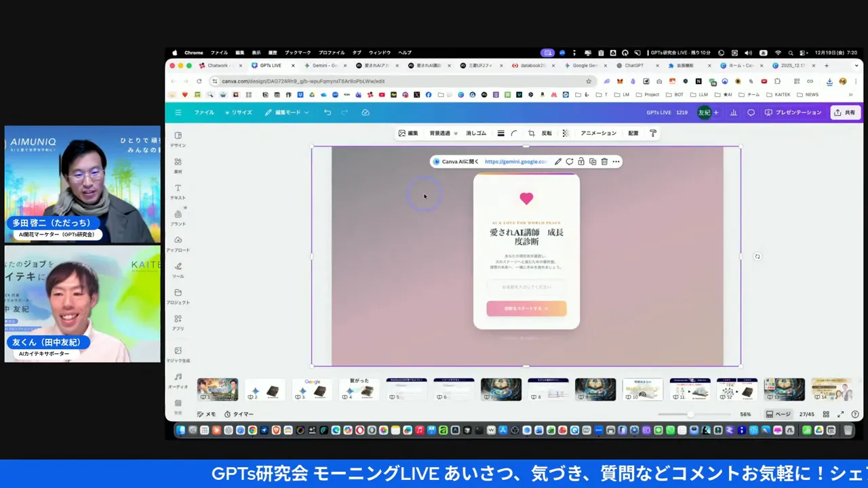Screen dimensions: 868x488
Task: Select the 消しゴム (eraser) tool in toolbar
Action: [x=475, y=133]
